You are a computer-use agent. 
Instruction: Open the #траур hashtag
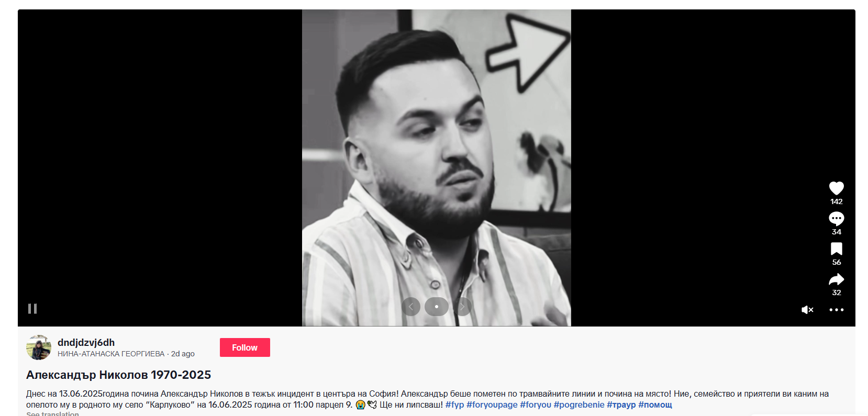pyautogui.click(x=621, y=404)
